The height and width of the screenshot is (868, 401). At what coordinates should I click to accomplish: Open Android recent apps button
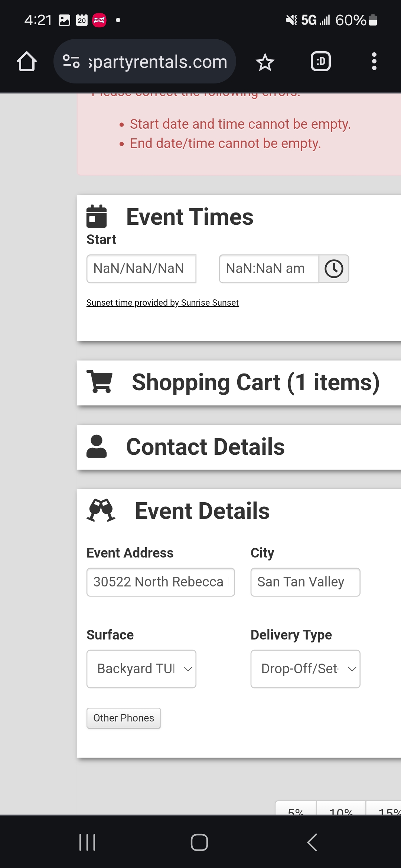pos(88,842)
